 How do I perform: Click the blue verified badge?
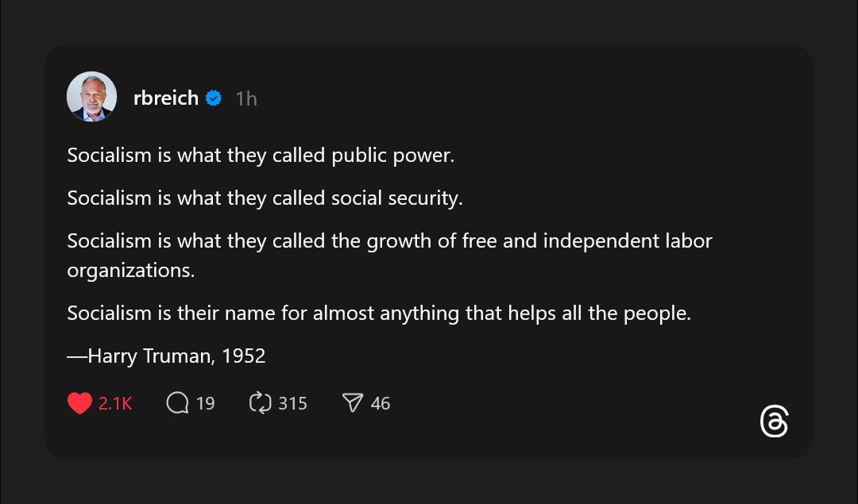(213, 98)
